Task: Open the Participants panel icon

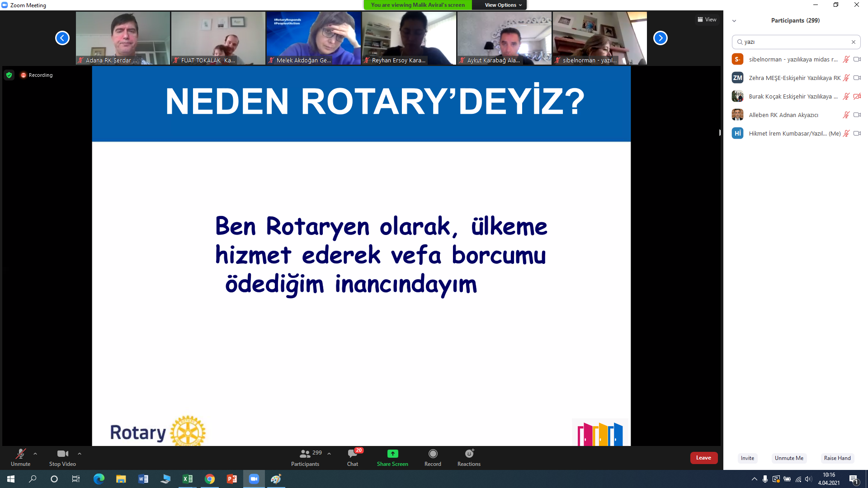Action: click(305, 454)
